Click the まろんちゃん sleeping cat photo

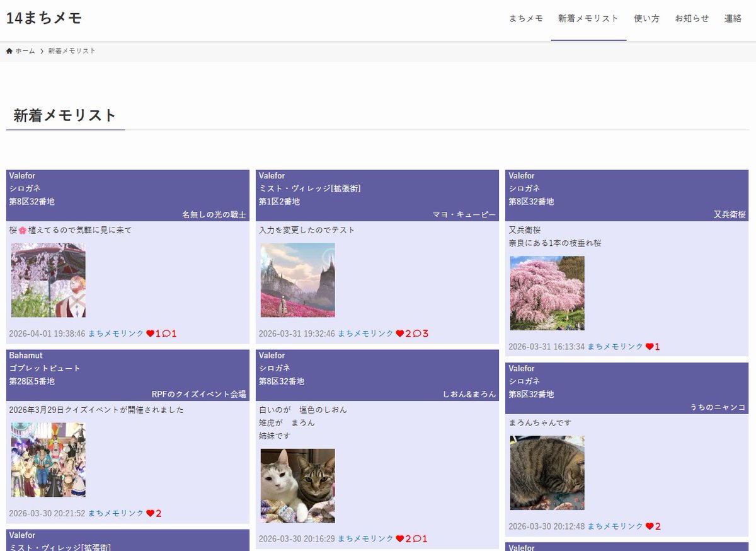click(x=547, y=472)
